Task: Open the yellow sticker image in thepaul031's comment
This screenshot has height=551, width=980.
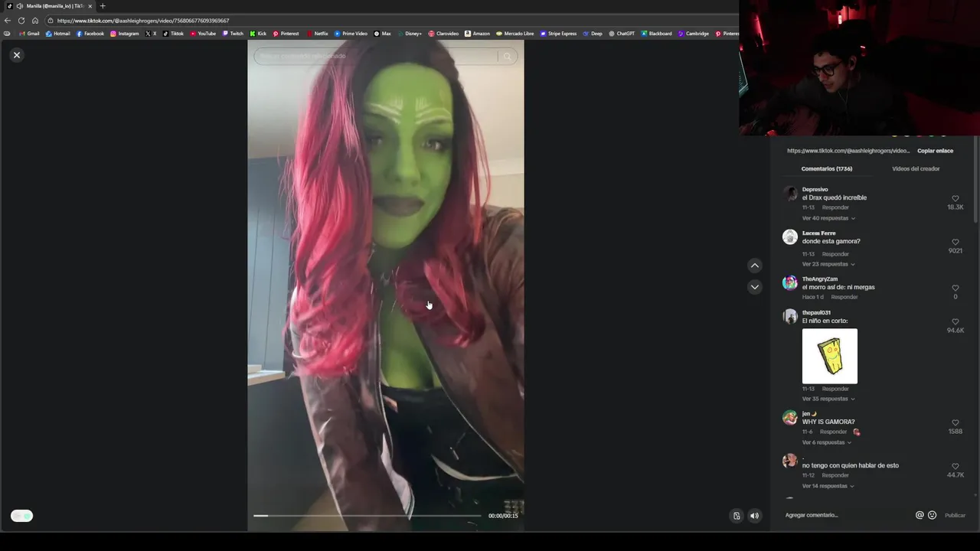Action: [x=830, y=356]
